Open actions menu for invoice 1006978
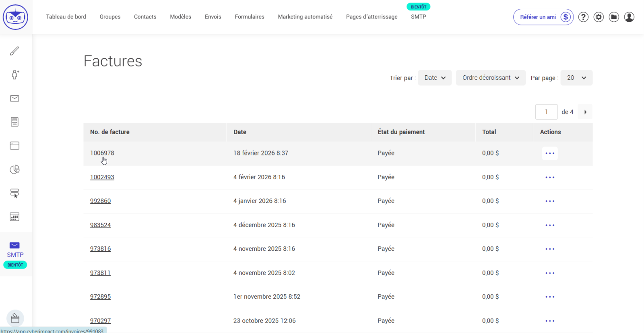644x333 pixels. tap(550, 153)
